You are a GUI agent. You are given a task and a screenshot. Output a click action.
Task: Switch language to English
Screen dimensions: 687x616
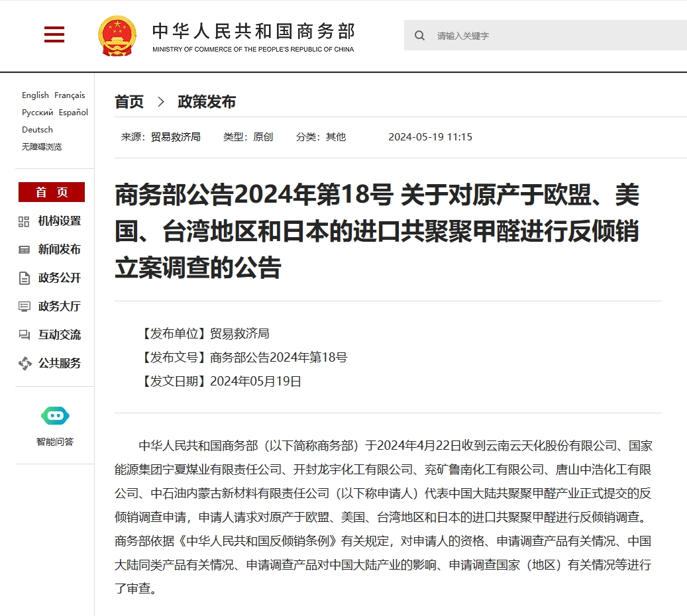(x=36, y=95)
